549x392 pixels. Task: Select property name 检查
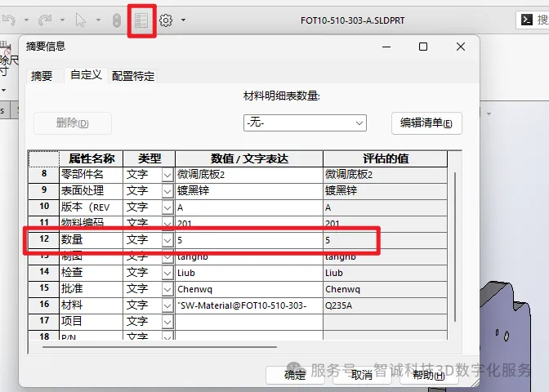[91, 273]
